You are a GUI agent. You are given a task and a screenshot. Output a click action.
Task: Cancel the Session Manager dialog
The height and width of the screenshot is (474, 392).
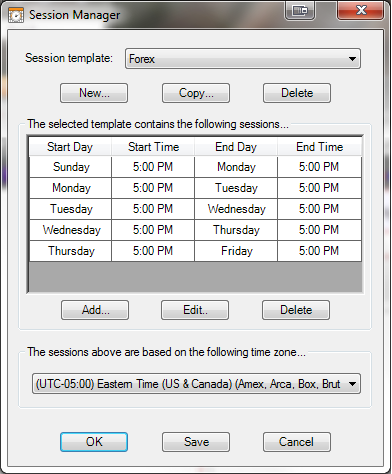coord(297,442)
